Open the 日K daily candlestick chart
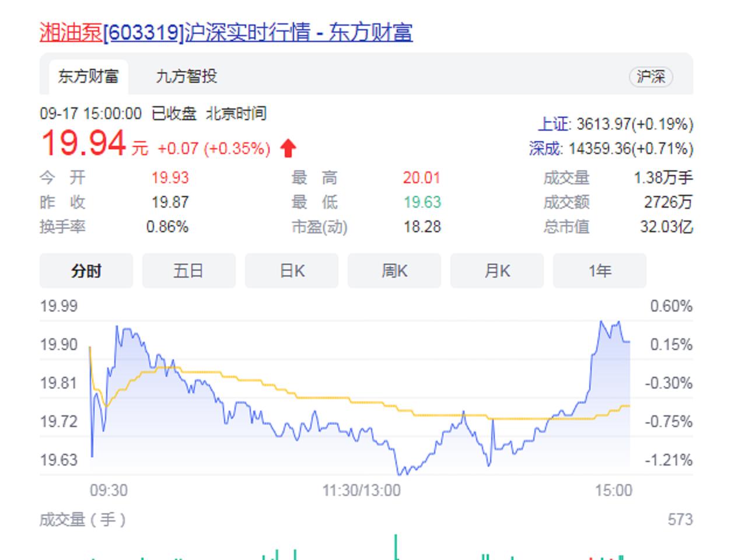This screenshot has width=748, height=560. pyautogui.click(x=291, y=270)
